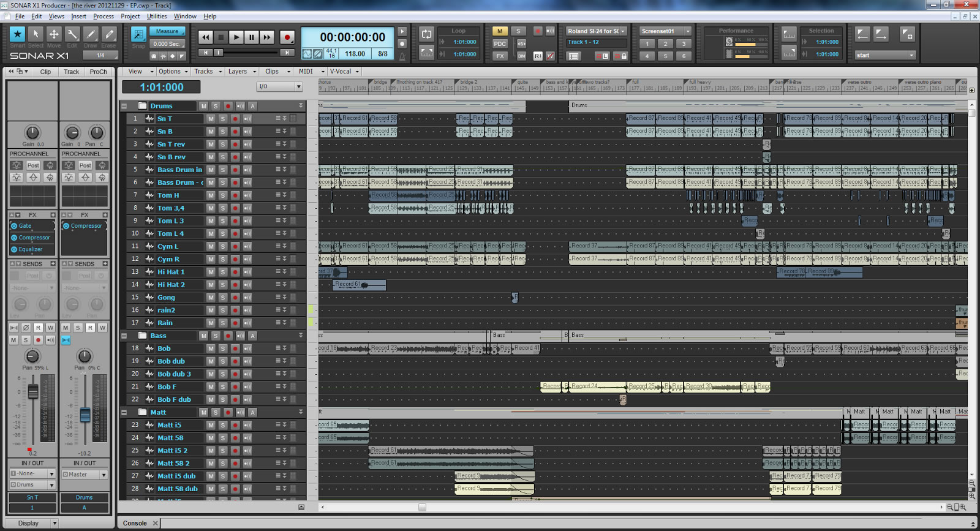Activate the Move tool
The width and height of the screenshot is (980, 531).
tap(54, 34)
